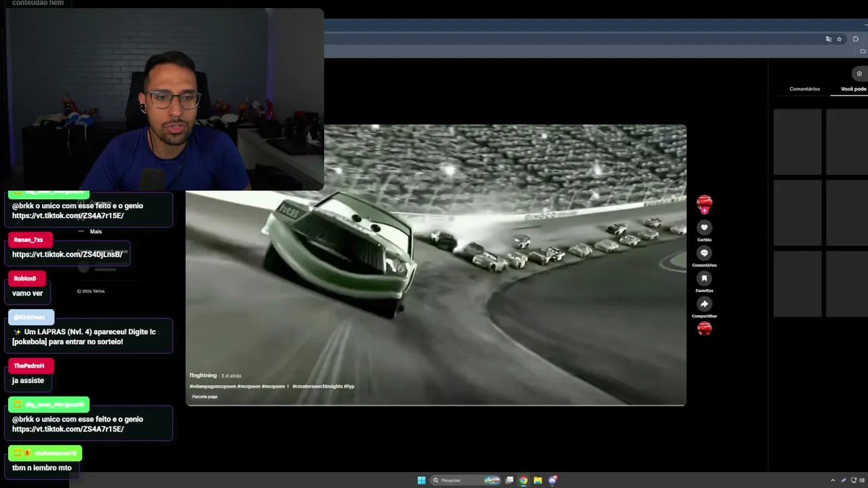
Task: Click the TikTok video player of the green car
Action: [436, 265]
